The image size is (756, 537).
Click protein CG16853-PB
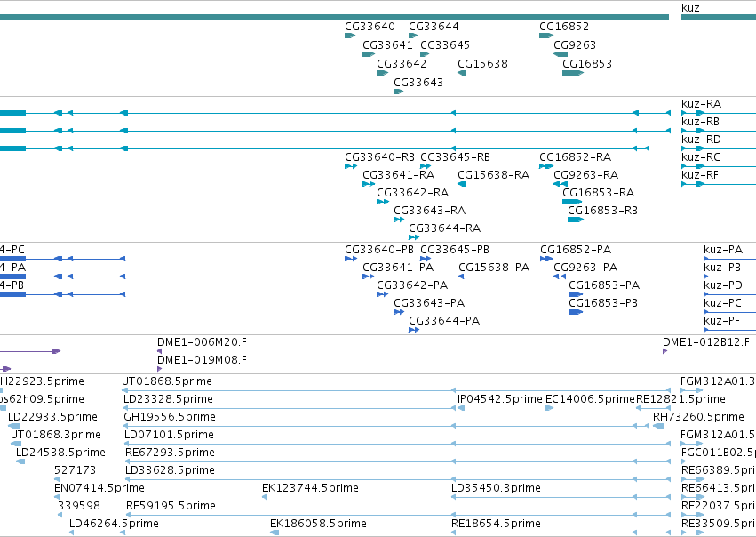tap(603, 303)
